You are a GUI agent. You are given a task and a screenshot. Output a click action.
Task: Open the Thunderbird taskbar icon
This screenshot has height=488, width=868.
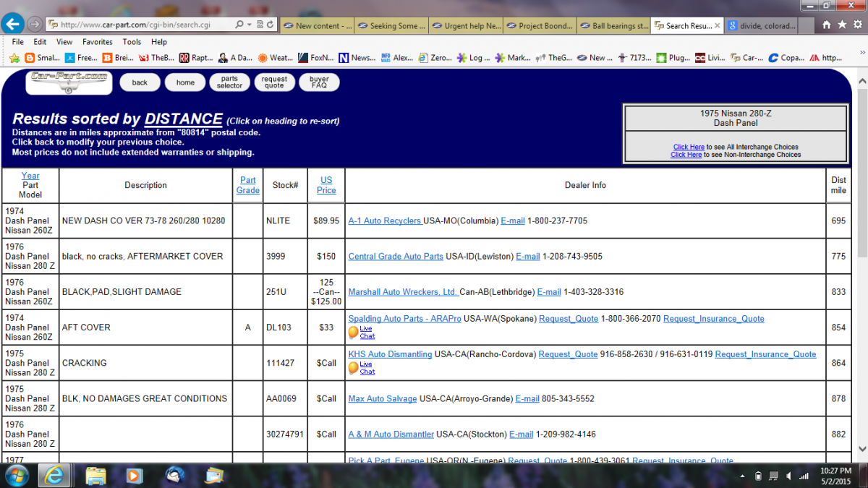point(175,476)
